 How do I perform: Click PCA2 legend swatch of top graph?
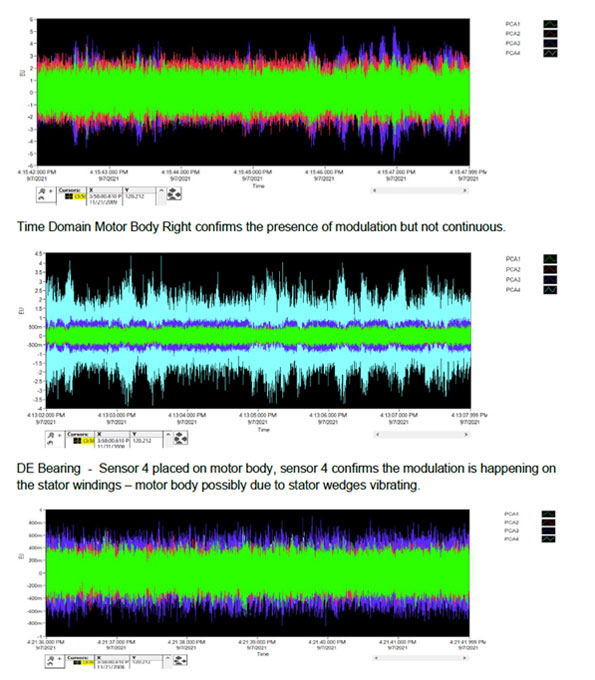click(x=550, y=33)
